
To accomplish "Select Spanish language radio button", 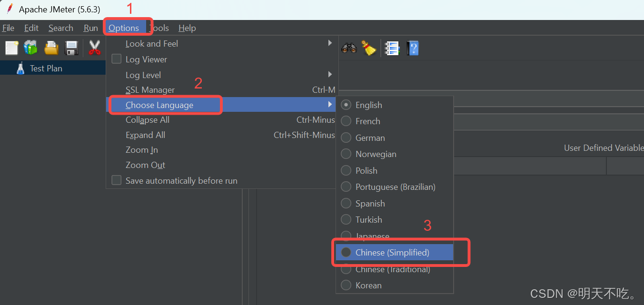I will [x=347, y=203].
